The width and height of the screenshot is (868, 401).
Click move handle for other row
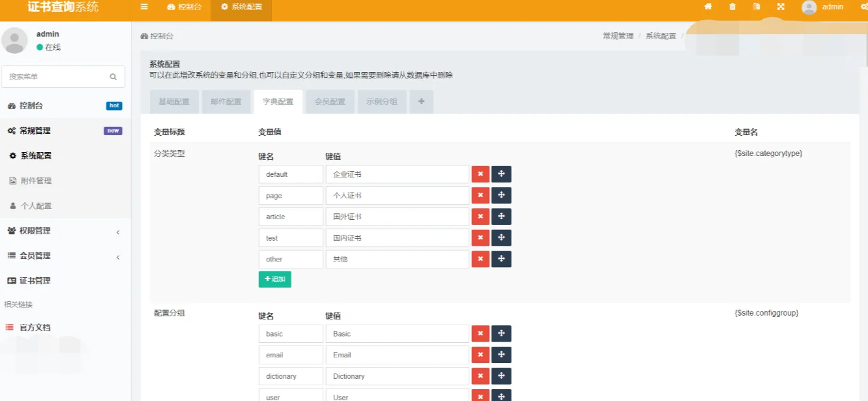coord(502,259)
